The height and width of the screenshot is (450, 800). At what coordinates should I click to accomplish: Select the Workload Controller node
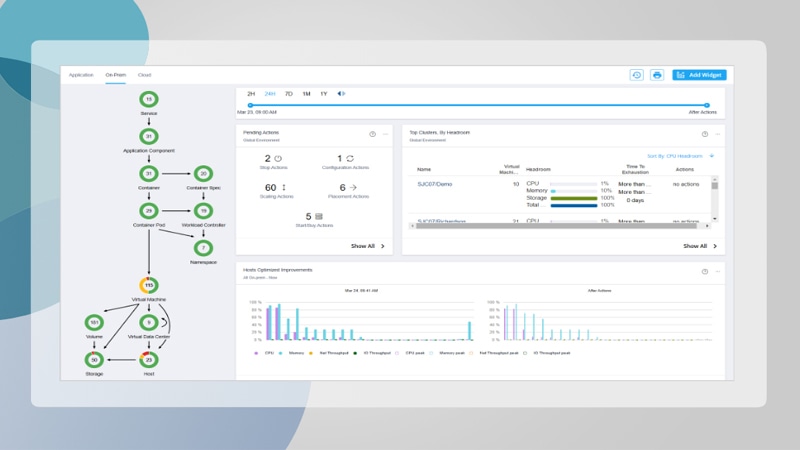tap(203, 211)
